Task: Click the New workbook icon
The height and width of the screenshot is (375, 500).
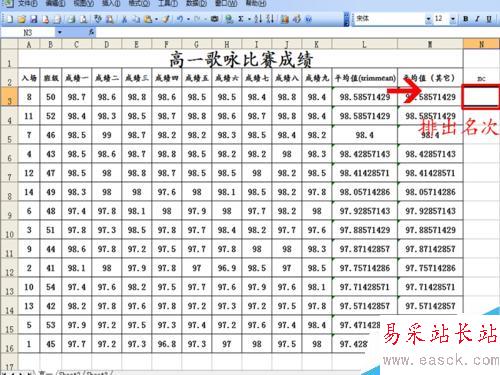Action: tap(9, 19)
